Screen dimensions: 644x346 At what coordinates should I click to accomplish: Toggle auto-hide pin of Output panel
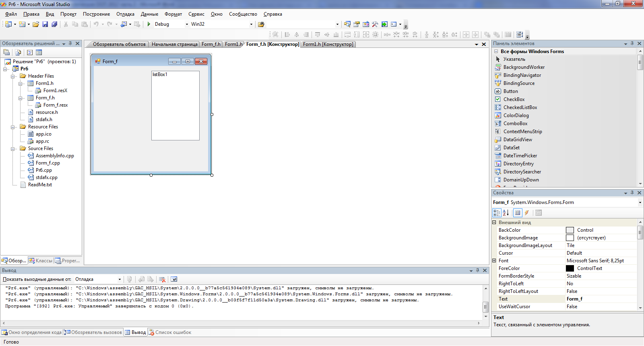(x=478, y=270)
